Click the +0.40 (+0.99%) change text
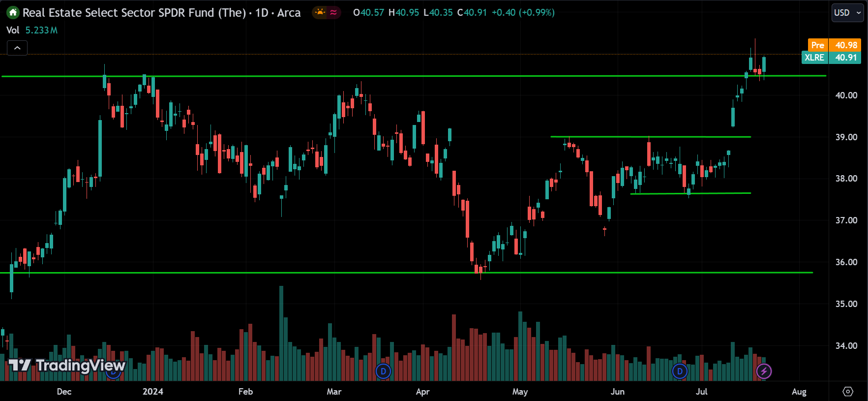 523,13
